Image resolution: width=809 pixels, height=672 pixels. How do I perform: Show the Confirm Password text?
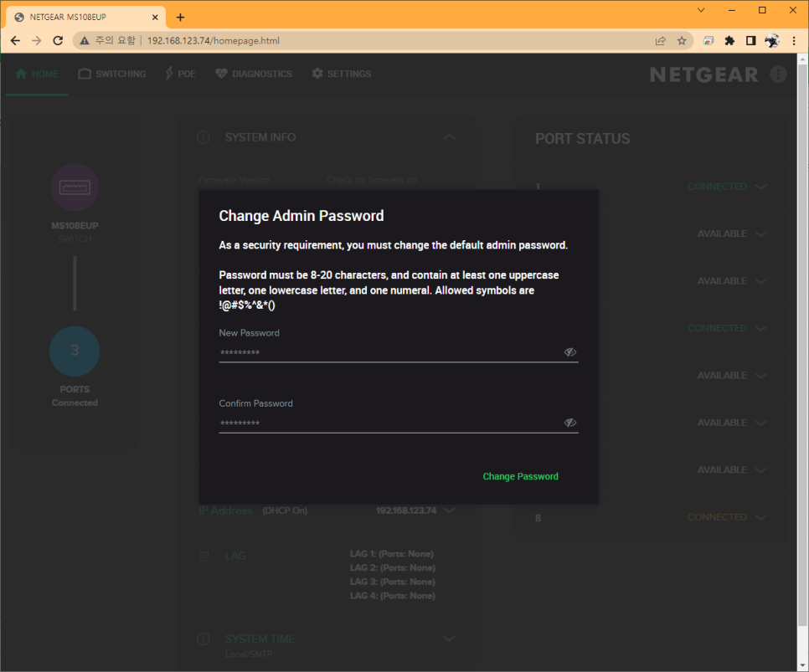pos(569,423)
